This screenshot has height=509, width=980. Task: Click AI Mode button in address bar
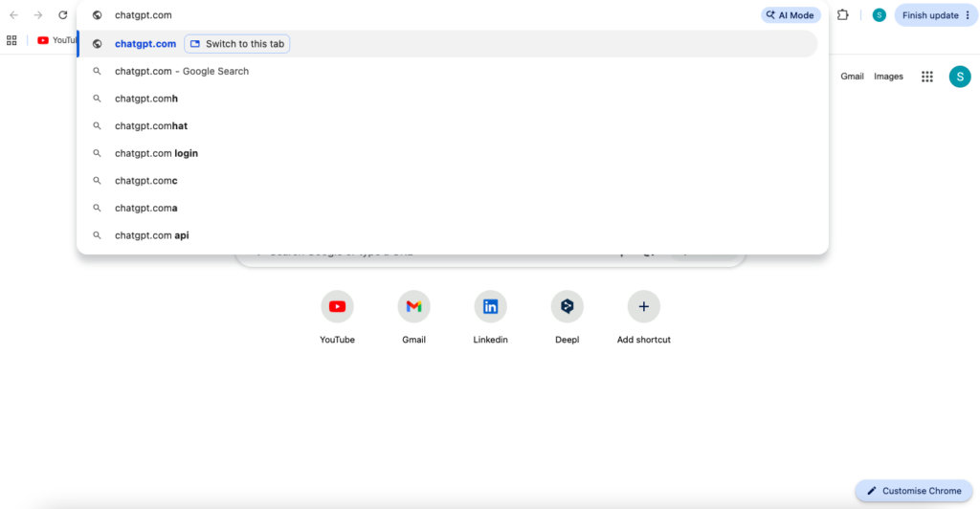791,15
